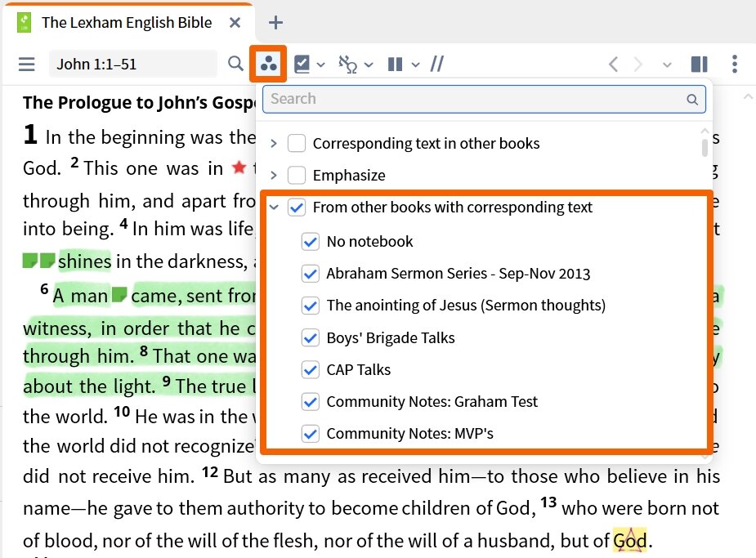The width and height of the screenshot is (756, 558).
Task: Click the highlighted word 'God' in verse 13
Action: (629, 541)
